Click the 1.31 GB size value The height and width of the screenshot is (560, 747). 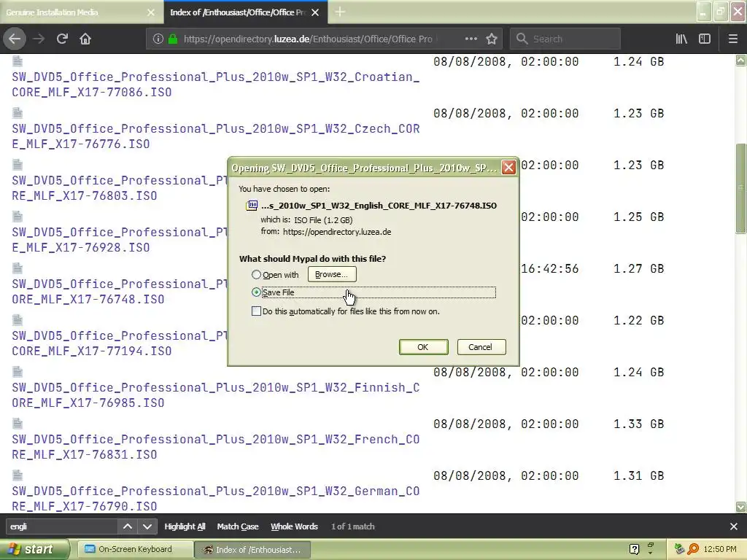pos(638,475)
